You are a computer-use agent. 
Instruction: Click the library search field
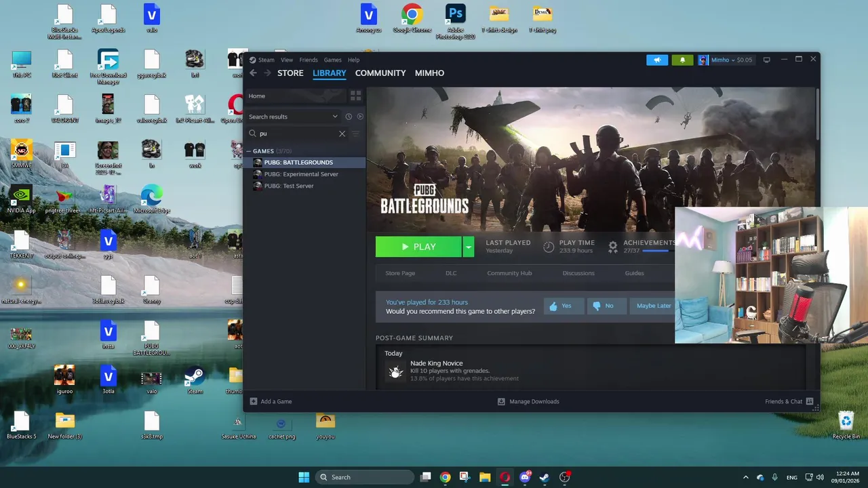click(x=297, y=134)
